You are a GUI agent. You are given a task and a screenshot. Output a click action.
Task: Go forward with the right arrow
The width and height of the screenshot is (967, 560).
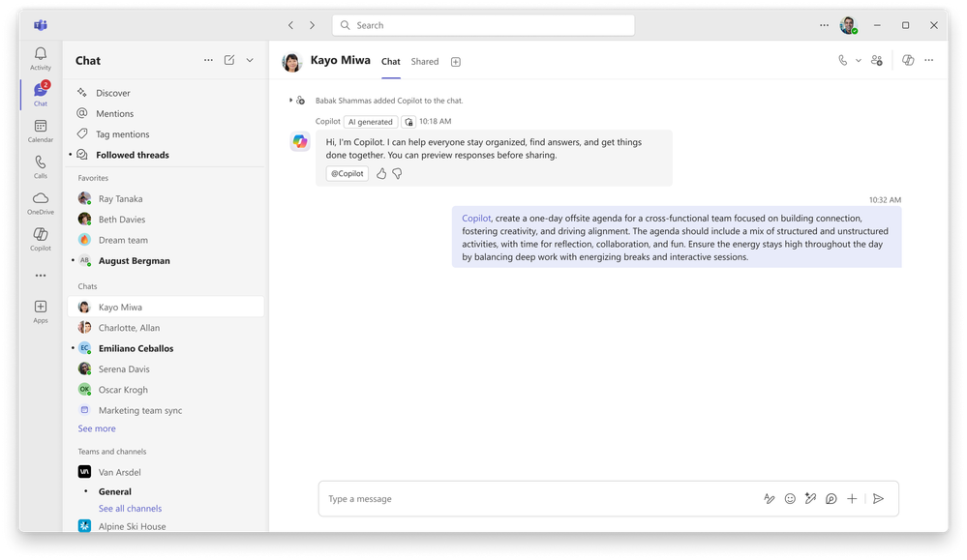pos(312,25)
